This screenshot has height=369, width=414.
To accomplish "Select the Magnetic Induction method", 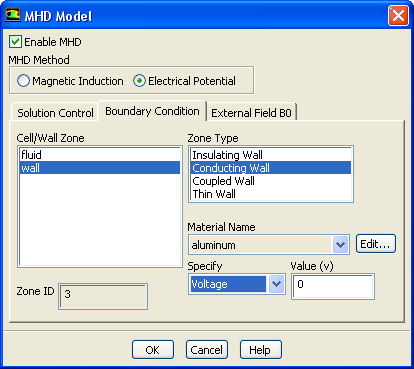I will (x=23, y=81).
